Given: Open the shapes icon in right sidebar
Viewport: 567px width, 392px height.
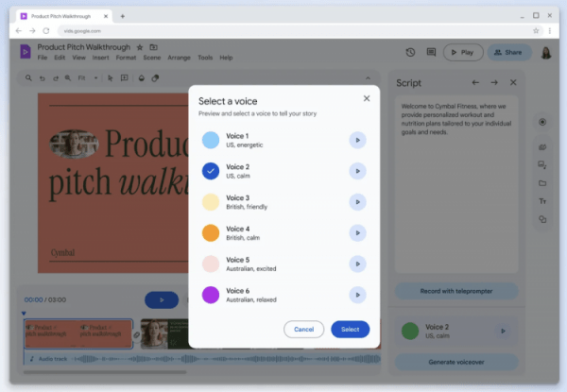Looking at the screenshot, I should 542,219.
